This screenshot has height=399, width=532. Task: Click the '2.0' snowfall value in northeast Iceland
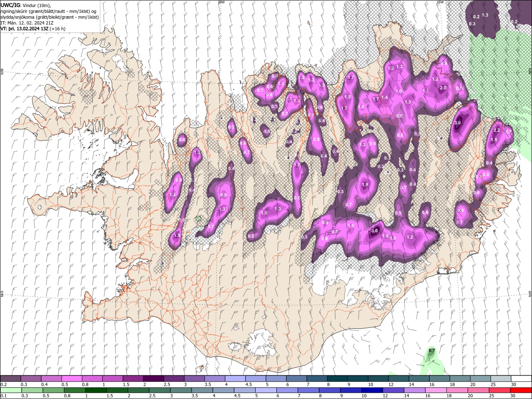[x=443, y=88]
